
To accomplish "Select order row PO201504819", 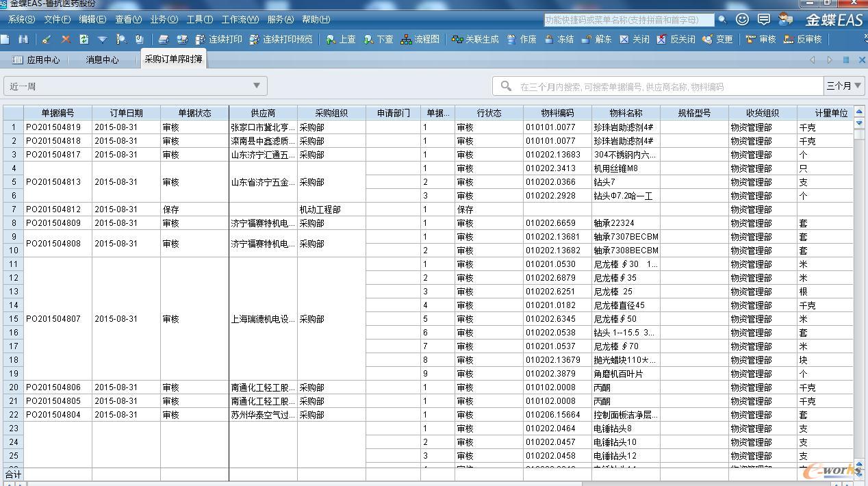I will coord(53,127).
